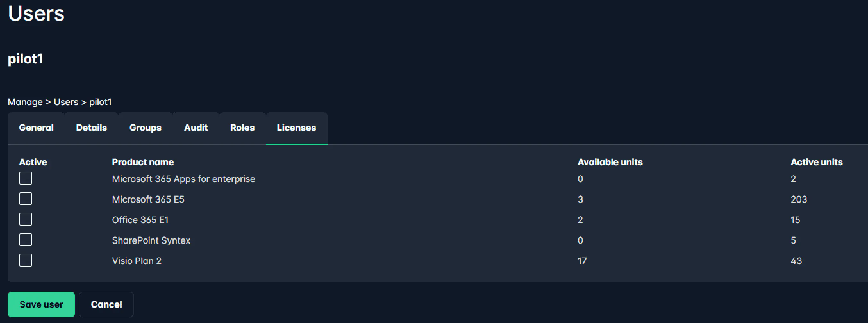Click the active Licenses tab
868x323 pixels.
pyautogui.click(x=296, y=127)
